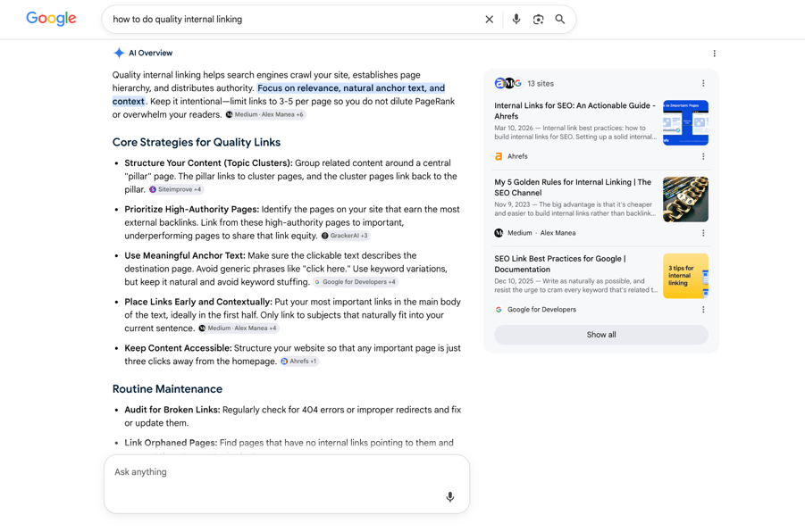Click the Ahrefs +1 citation chip
The height and width of the screenshot is (532, 805).
click(299, 362)
